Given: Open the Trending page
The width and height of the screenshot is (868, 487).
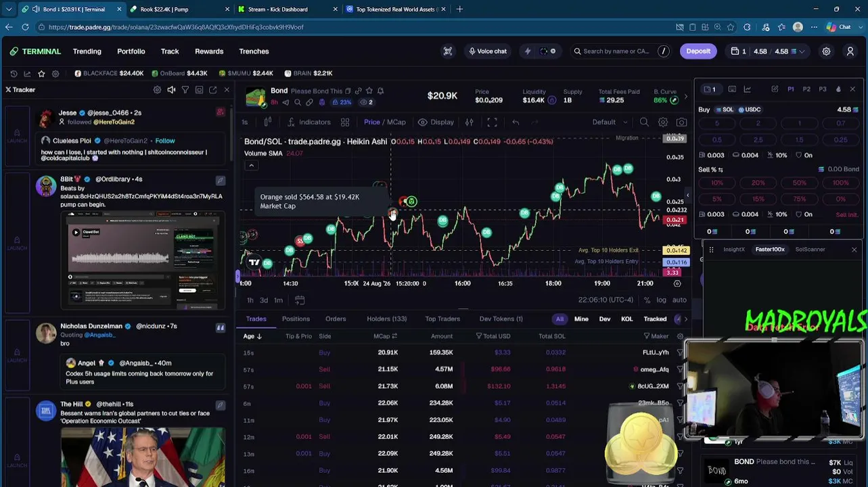Looking at the screenshot, I should (87, 51).
